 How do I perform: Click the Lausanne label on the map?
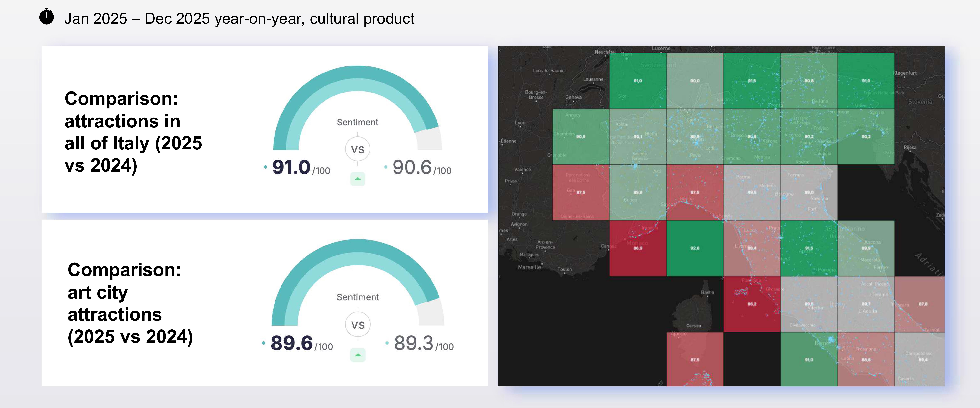[593, 79]
